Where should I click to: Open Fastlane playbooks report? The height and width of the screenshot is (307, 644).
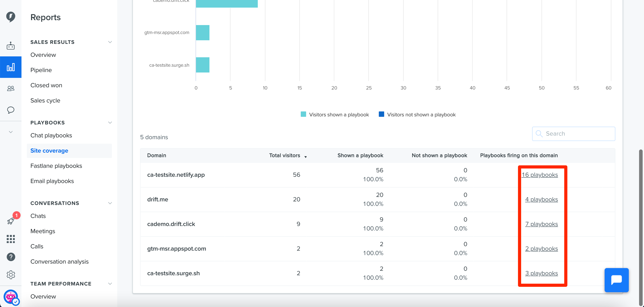click(56, 166)
